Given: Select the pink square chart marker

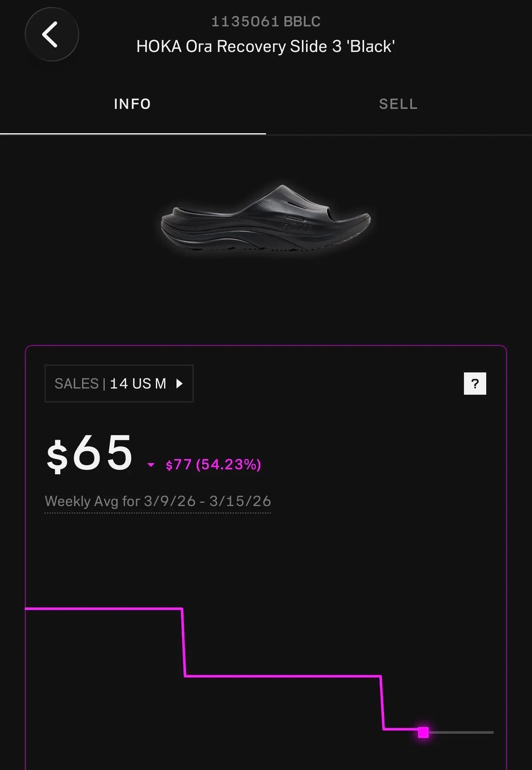Looking at the screenshot, I should coord(423,732).
